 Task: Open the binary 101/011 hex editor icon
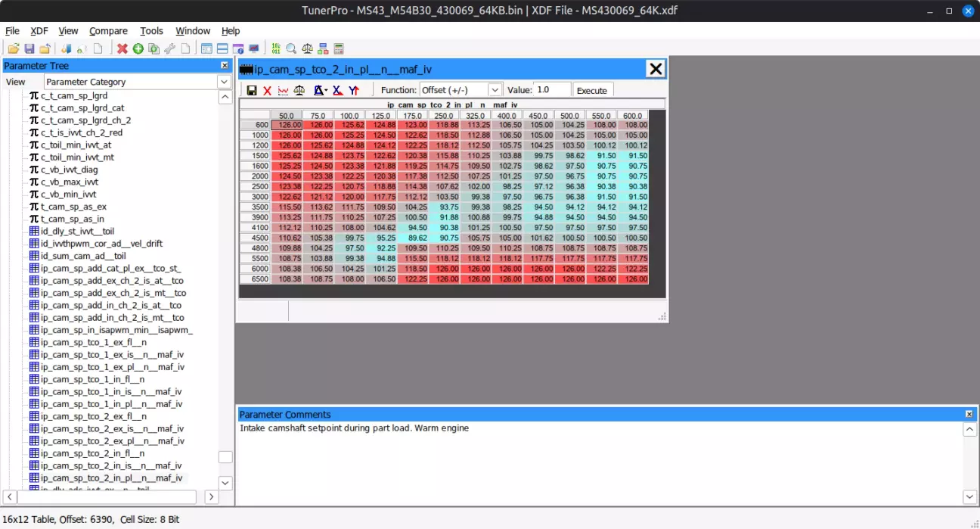click(275, 49)
